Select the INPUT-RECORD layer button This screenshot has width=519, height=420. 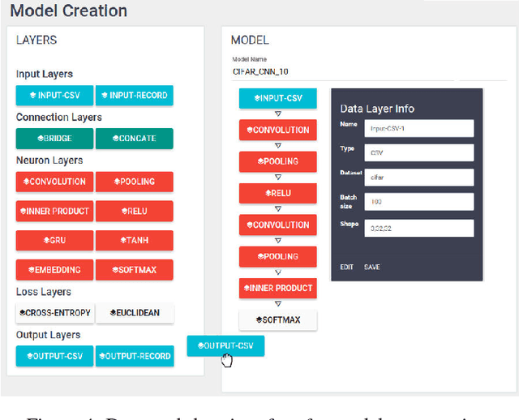[135, 96]
